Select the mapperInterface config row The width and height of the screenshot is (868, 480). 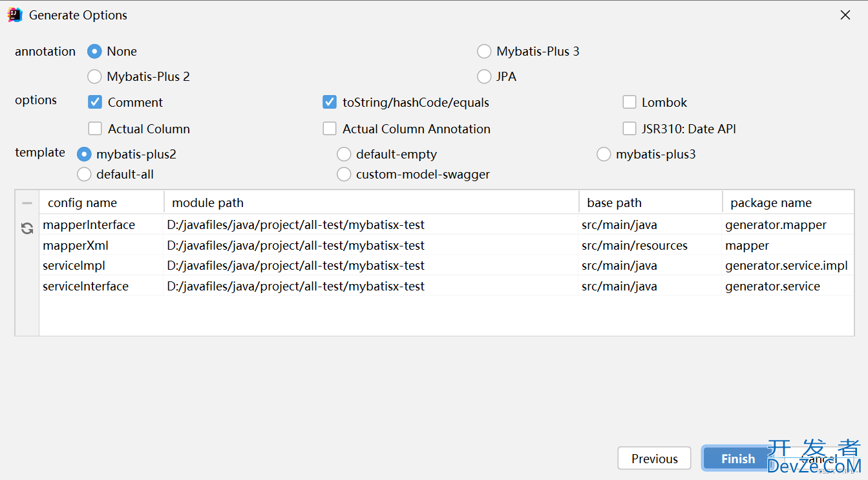[x=447, y=224]
